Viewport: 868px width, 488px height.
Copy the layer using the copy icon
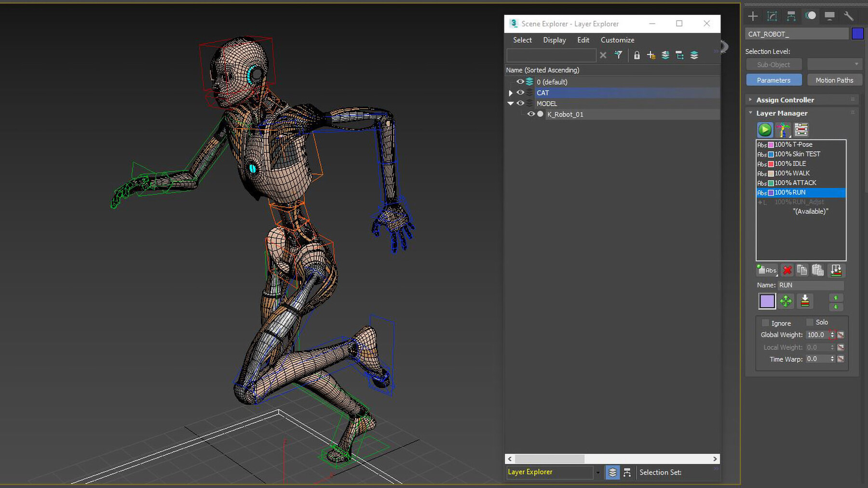pyautogui.click(x=802, y=270)
